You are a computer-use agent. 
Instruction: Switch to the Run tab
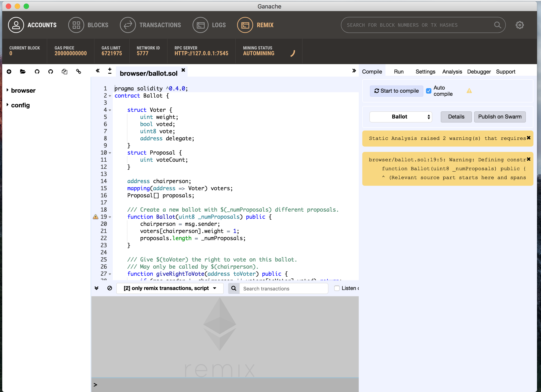[x=399, y=72]
